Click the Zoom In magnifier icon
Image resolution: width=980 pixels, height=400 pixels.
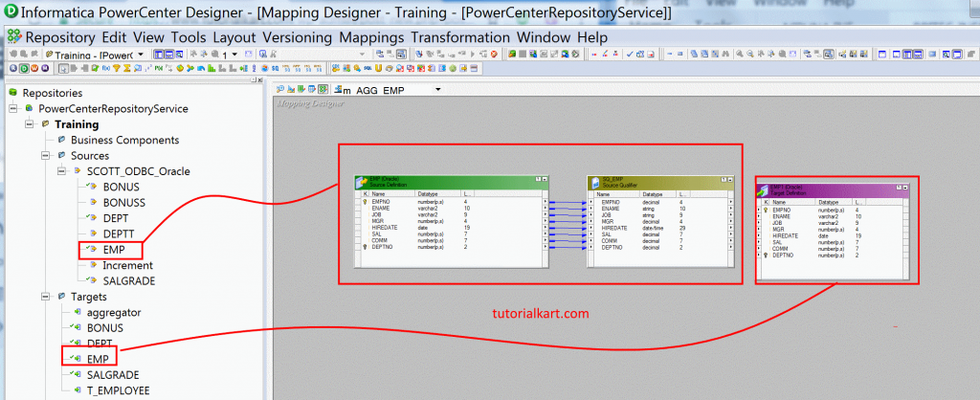(x=740, y=55)
